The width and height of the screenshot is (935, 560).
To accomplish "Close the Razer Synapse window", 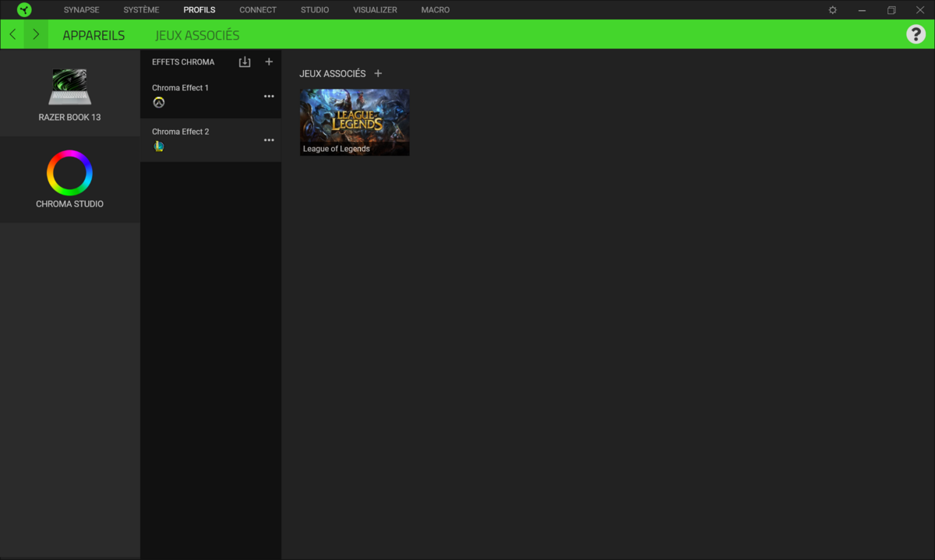I will coord(920,10).
